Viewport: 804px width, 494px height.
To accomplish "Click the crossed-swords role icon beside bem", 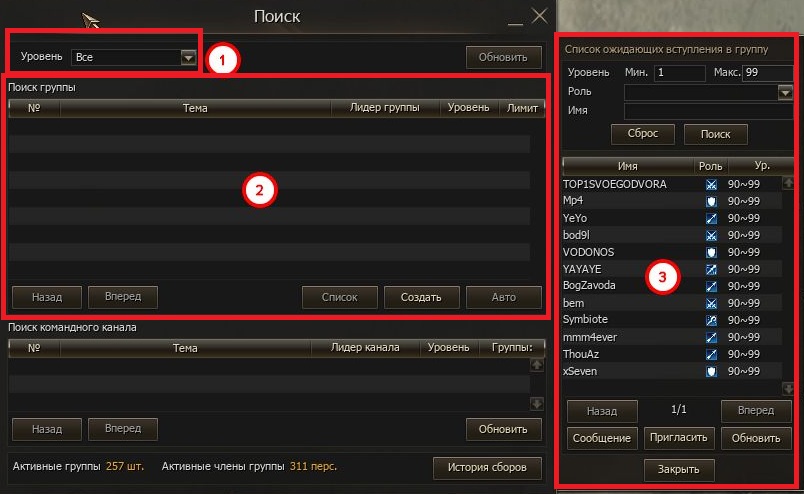I will (712, 302).
